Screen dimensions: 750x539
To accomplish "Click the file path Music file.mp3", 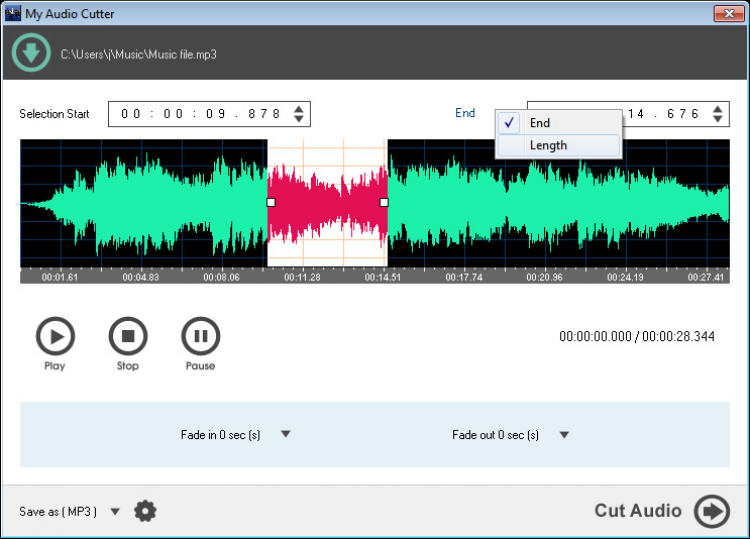I will coord(139,55).
